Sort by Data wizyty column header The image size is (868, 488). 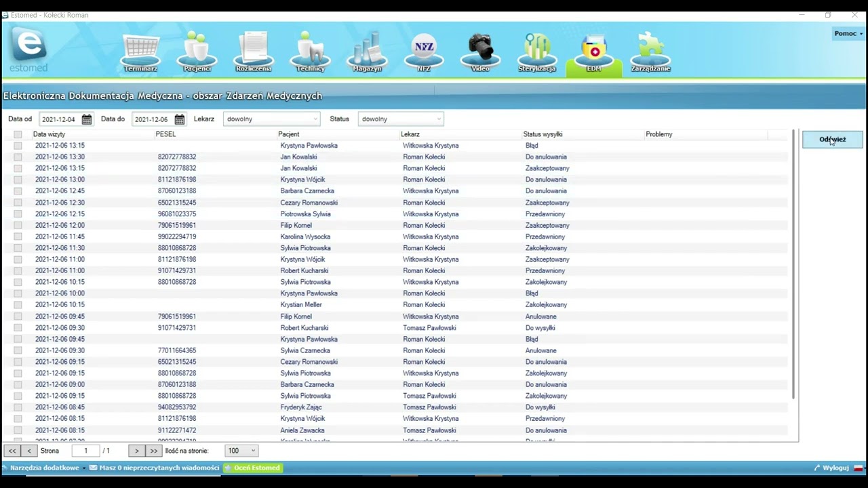pos(49,134)
